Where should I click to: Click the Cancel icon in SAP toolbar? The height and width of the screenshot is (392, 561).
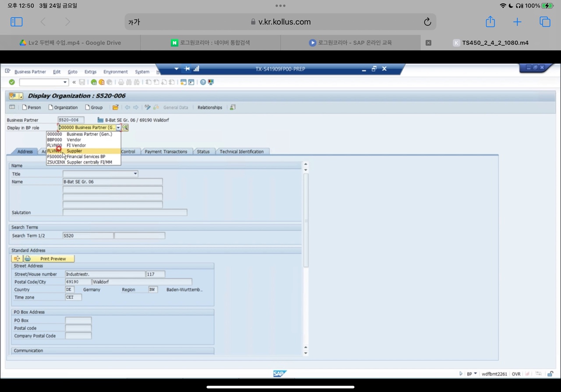(109, 82)
